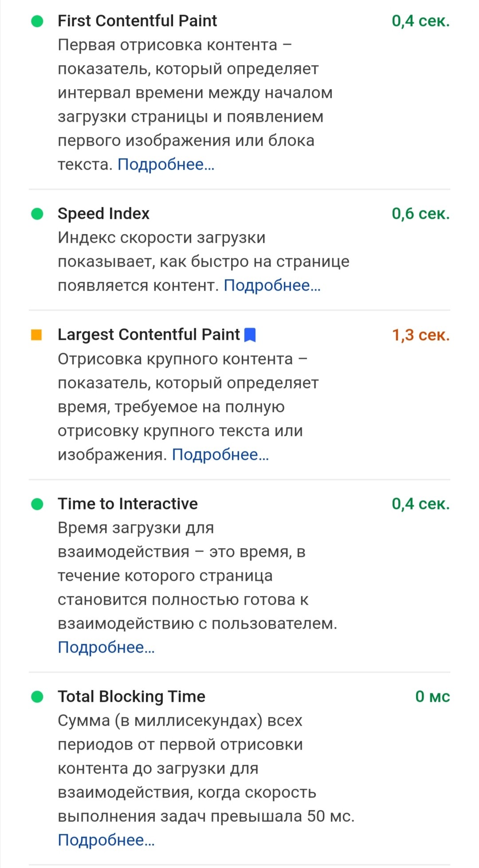Select the Largest Contentful Paint title
This screenshot has width=479, height=868.
(149, 335)
